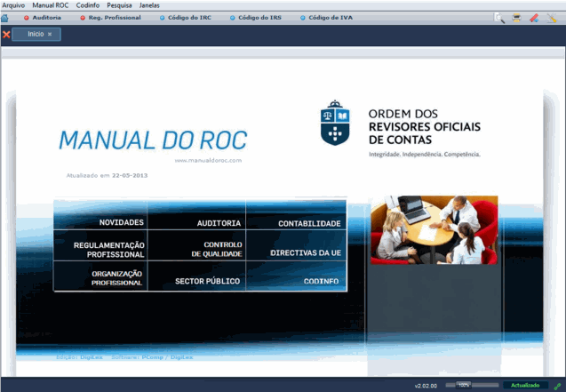Click the green connection link icon
566x392 pixels.
pos(557,387)
